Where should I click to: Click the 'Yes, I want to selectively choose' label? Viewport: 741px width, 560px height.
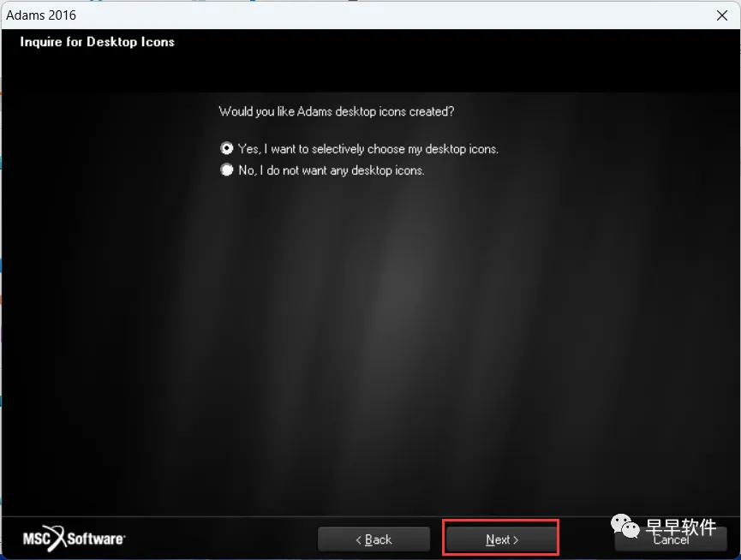(368, 149)
